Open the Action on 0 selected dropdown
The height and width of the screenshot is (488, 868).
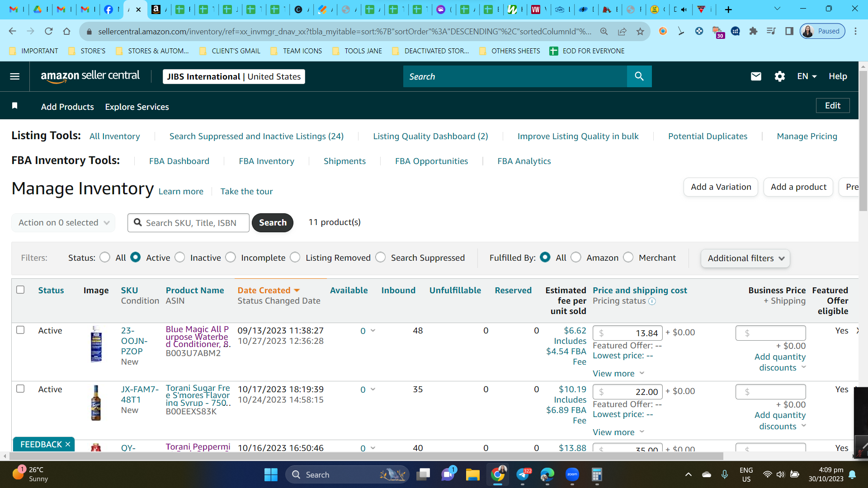point(63,223)
